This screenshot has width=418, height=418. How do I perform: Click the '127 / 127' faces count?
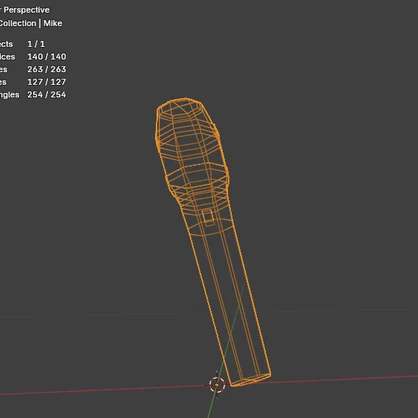(47, 82)
